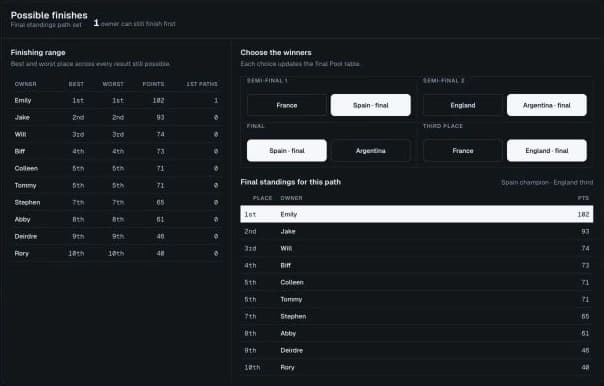This screenshot has width=604, height=386.
Task: Select Colleen in the Finishing range table
Action: [116, 168]
